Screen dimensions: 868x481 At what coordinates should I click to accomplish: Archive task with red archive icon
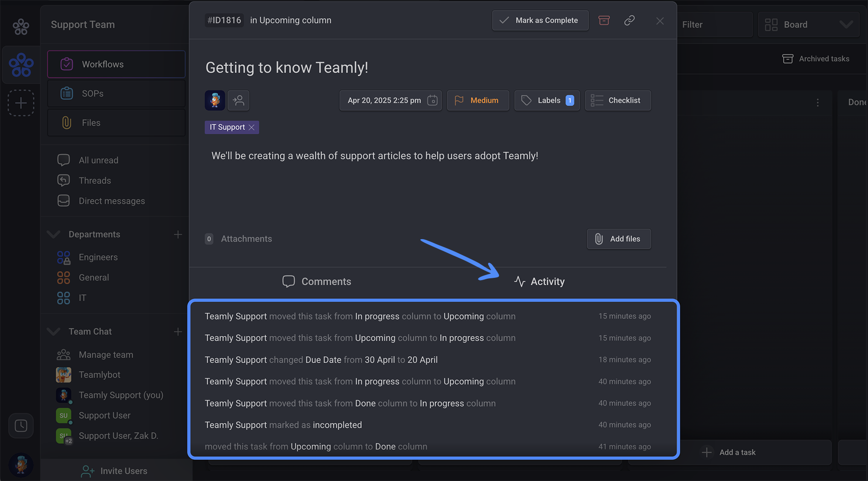click(604, 20)
